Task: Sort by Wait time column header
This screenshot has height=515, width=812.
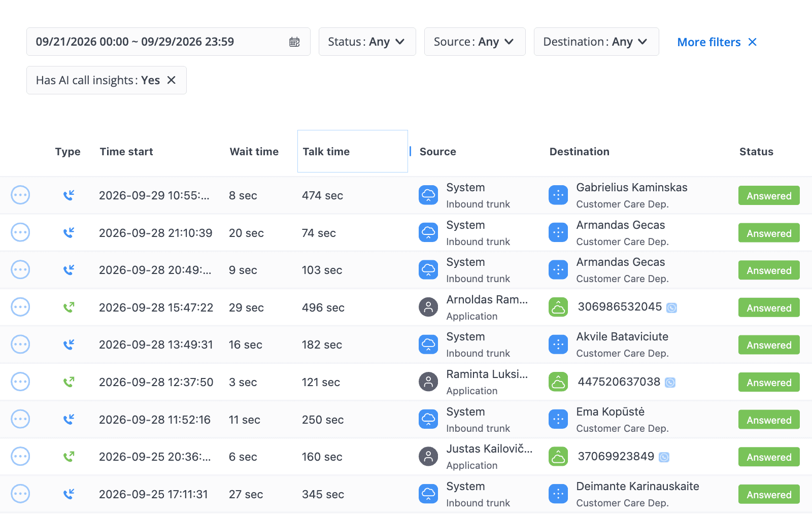Action: [x=254, y=152]
